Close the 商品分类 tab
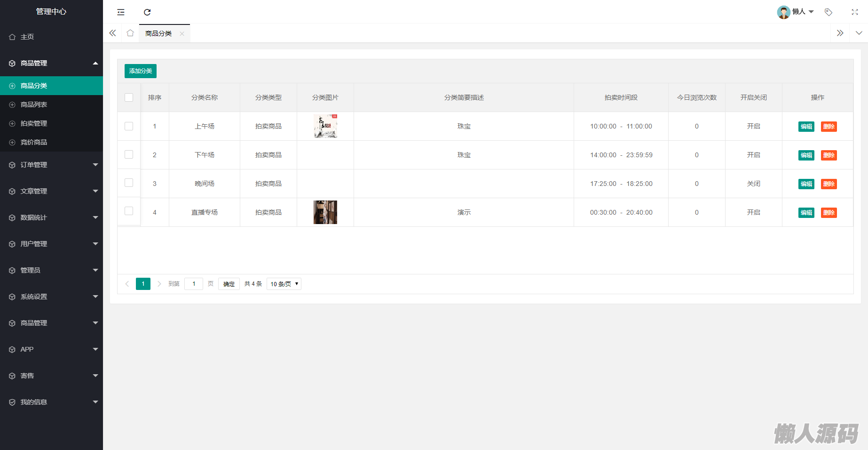 point(182,33)
